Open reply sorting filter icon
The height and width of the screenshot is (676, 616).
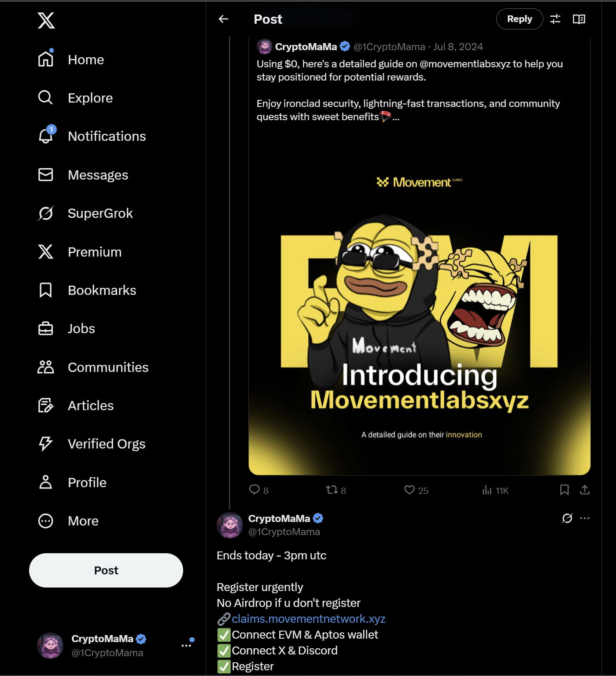click(x=555, y=19)
